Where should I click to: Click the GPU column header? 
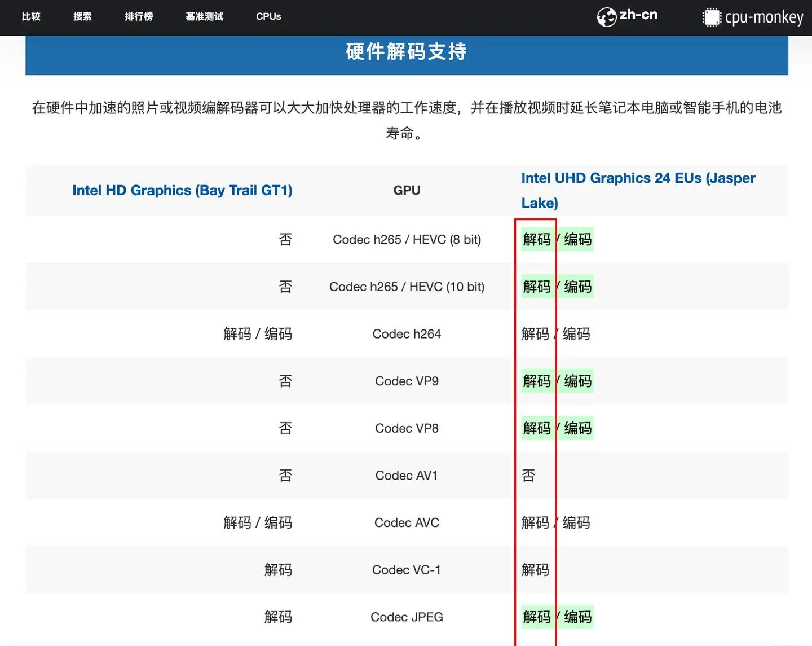click(x=407, y=190)
